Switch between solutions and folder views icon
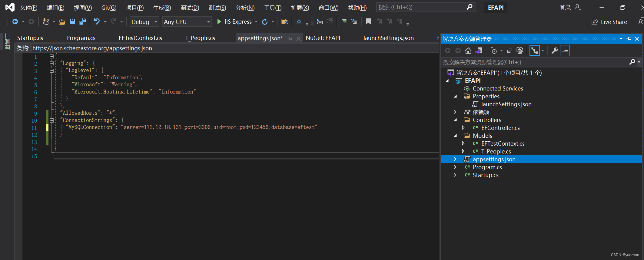The image size is (644, 260). tap(479, 51)
